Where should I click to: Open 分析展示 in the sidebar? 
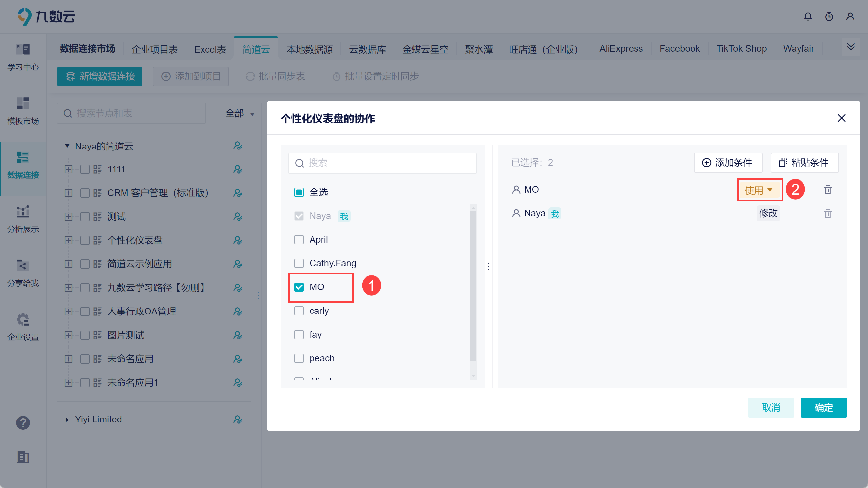[x=23, y=219]
